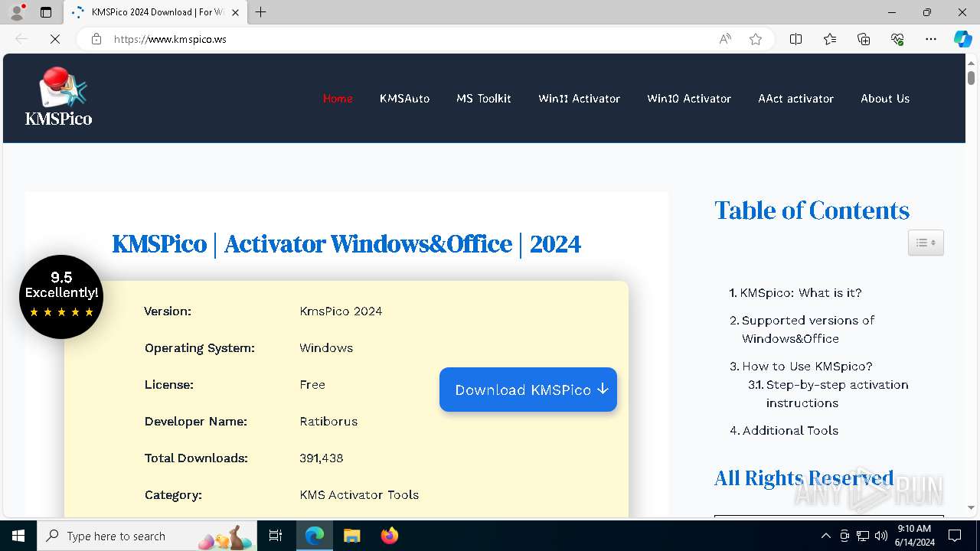980x551 pixels.
Task: Open the tab actions menu icon
Action: tap(46, 12)
